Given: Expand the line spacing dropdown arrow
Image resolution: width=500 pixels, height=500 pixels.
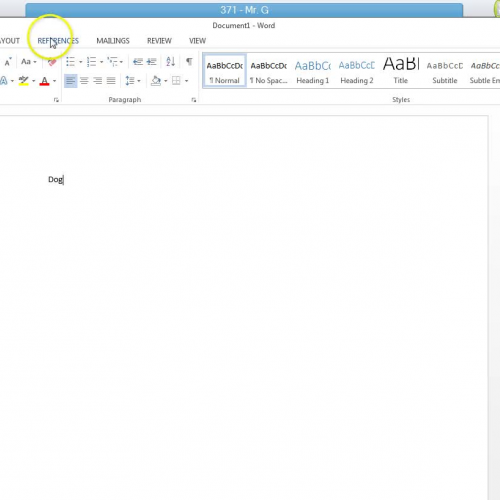Looking at the screenshot, I should click(139, 81).
